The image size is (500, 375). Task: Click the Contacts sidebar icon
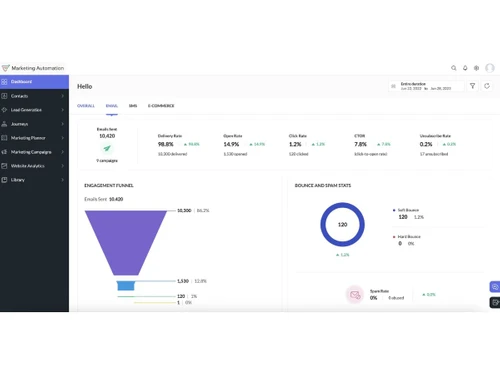coord(4,96)
